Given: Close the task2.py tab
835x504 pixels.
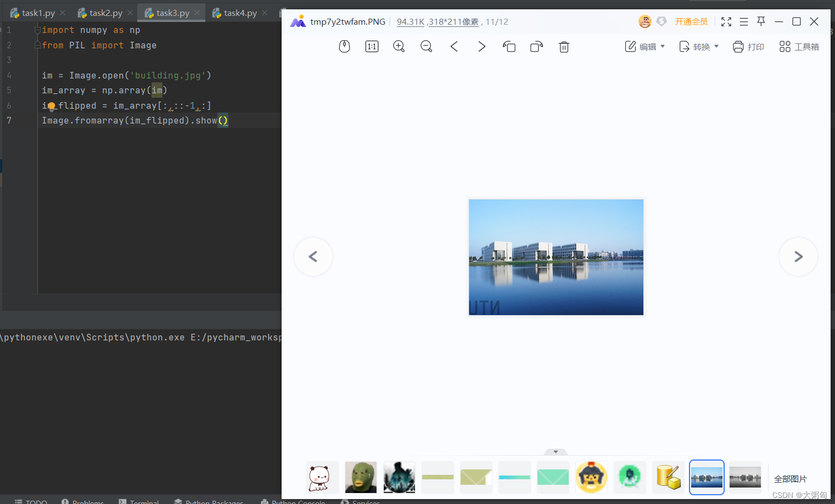Looking at the screenshot, I should click(130, 13).
